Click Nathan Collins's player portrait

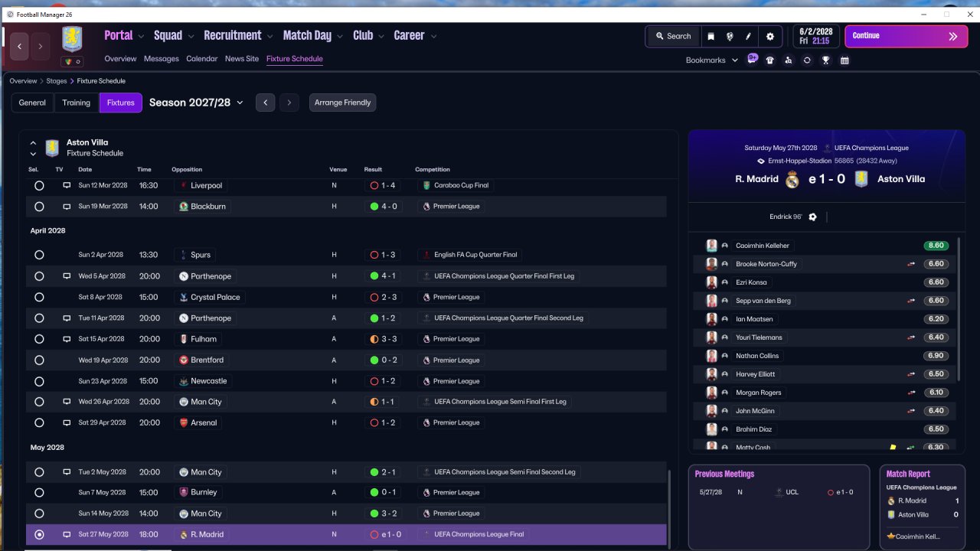coord(712,356)
